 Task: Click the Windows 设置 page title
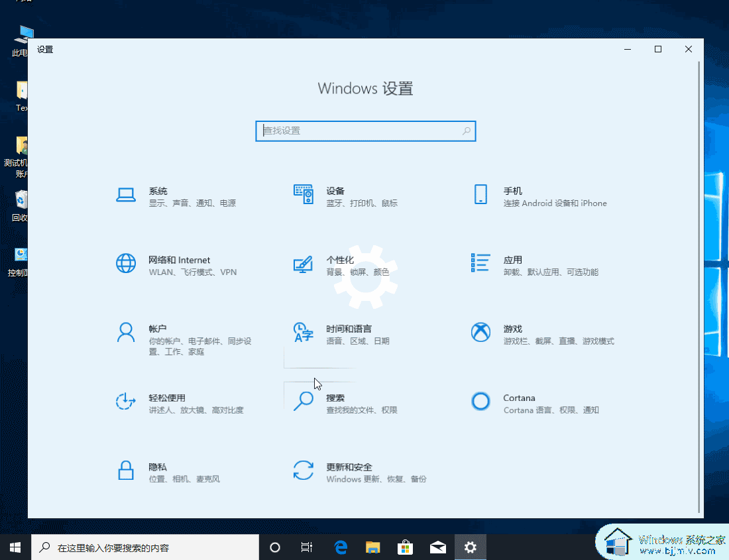(x=365, y=88)
